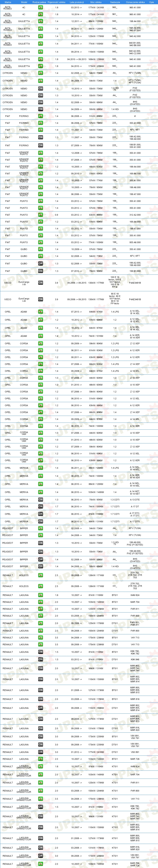Click diesel ON icon for Citroen Nemo 1.3 HDi 75
The width and height of the screenshot is (158, 868).
tap(40, 89)
